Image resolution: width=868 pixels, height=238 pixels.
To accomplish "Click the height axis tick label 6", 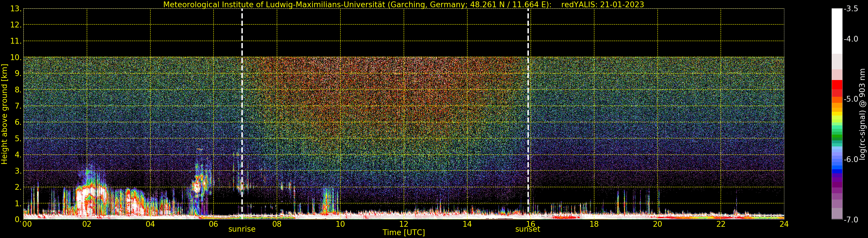I will click(x=18, y=122).
